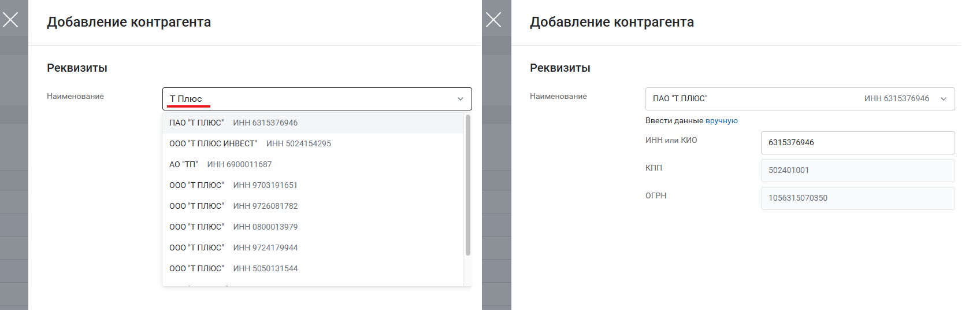Choose ООО "Т ПЛЮС" with ИНН 9703191651
Image resolution: width=980 pixels, height=310 pixels.
[313, 185]
